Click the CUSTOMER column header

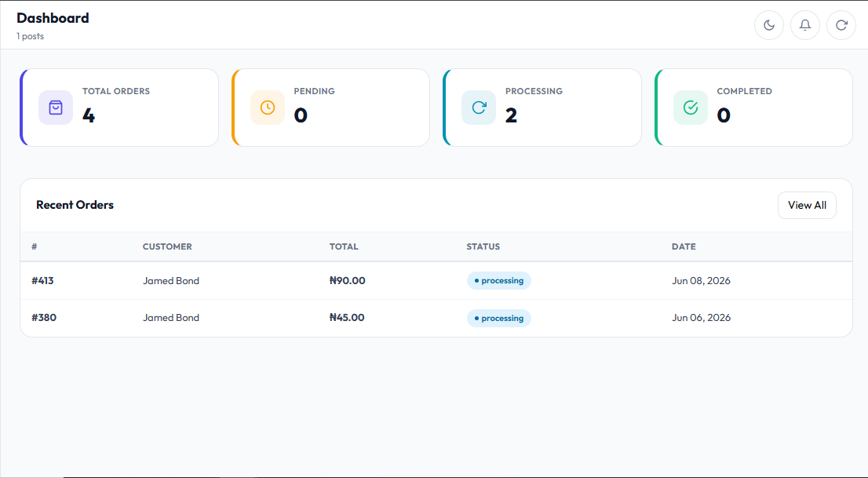pyautogui.click(x=167, y=246)
